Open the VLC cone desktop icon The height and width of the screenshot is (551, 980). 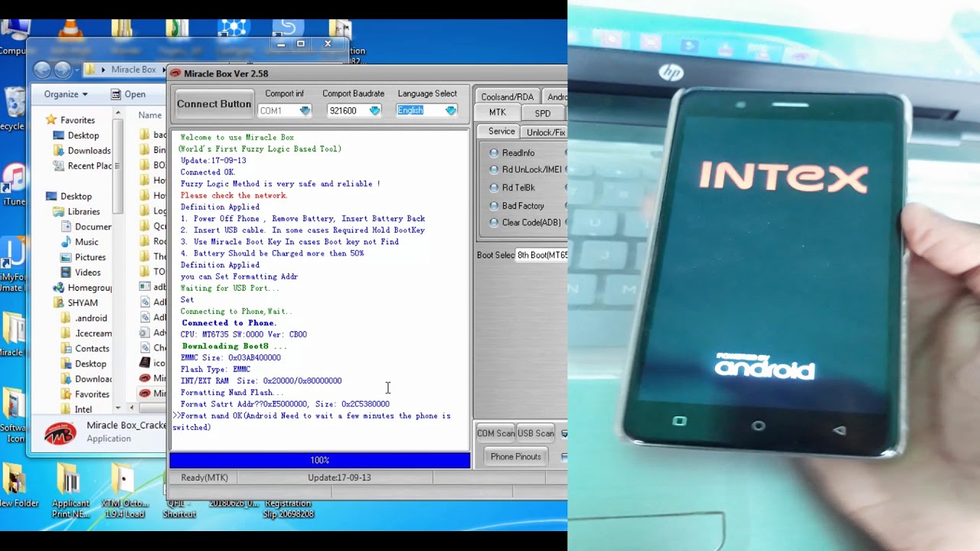(71, 28)
